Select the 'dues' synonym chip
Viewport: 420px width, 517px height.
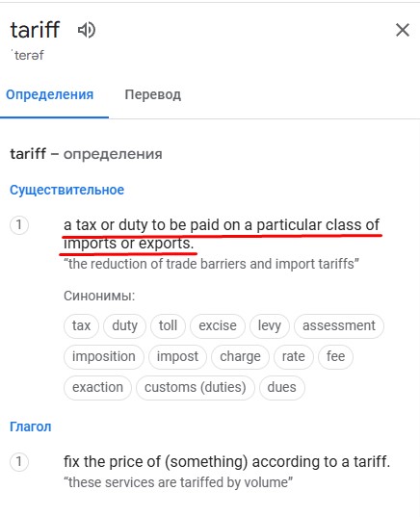[x=281, y=387]
